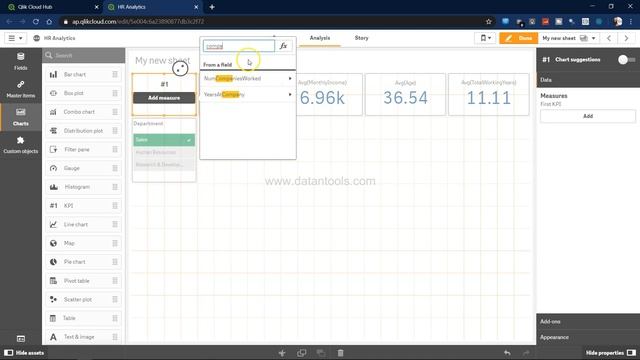Switch to the Story tab
640x360 pixels.
point(361,38)
